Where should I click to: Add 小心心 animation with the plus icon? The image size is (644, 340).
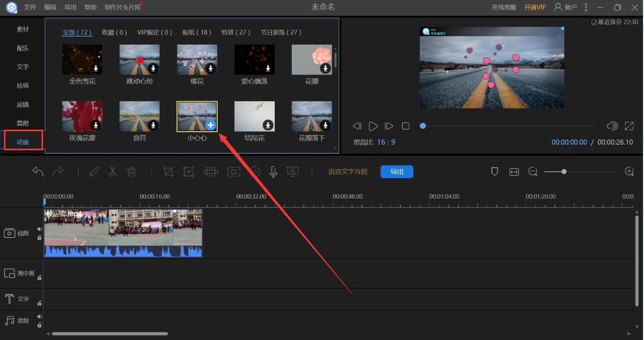point(211,125)
